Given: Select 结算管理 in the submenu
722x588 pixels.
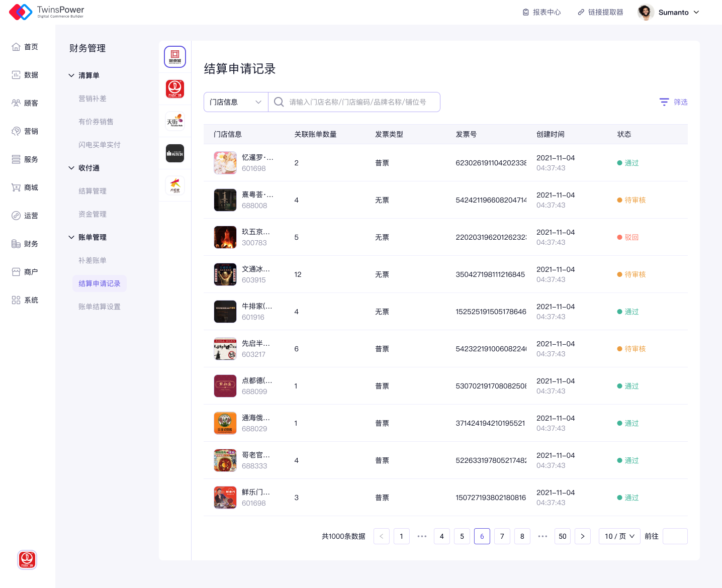Looking at the screenshot, I should [92, 191].
